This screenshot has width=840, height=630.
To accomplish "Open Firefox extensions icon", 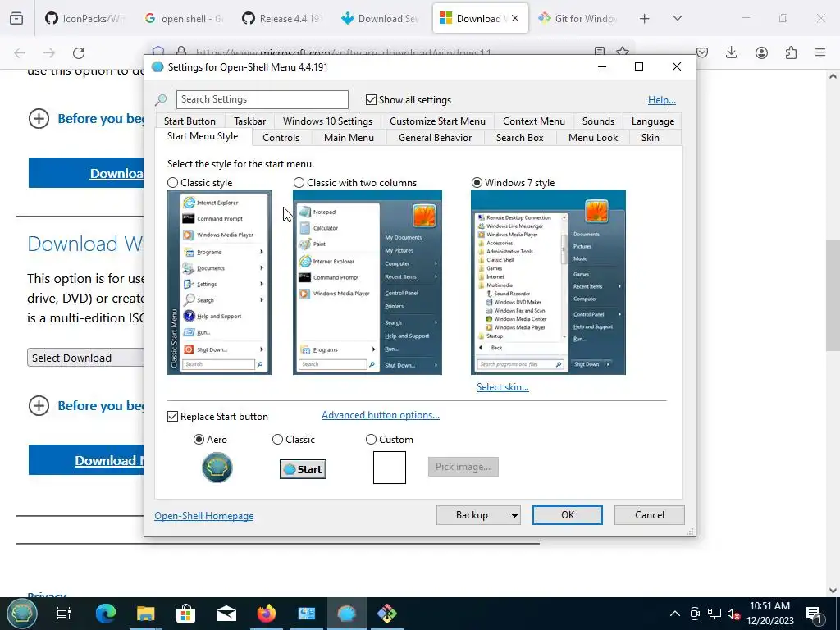I will tap(791, 52).
